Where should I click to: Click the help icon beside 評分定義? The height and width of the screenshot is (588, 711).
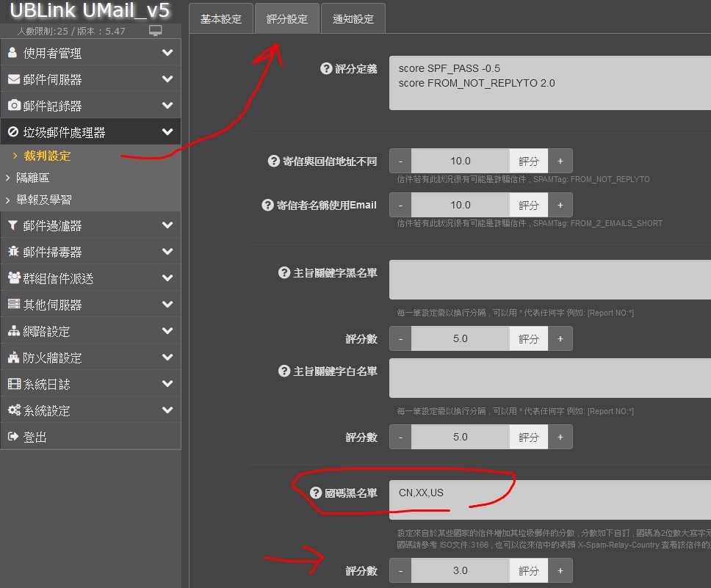326,68
